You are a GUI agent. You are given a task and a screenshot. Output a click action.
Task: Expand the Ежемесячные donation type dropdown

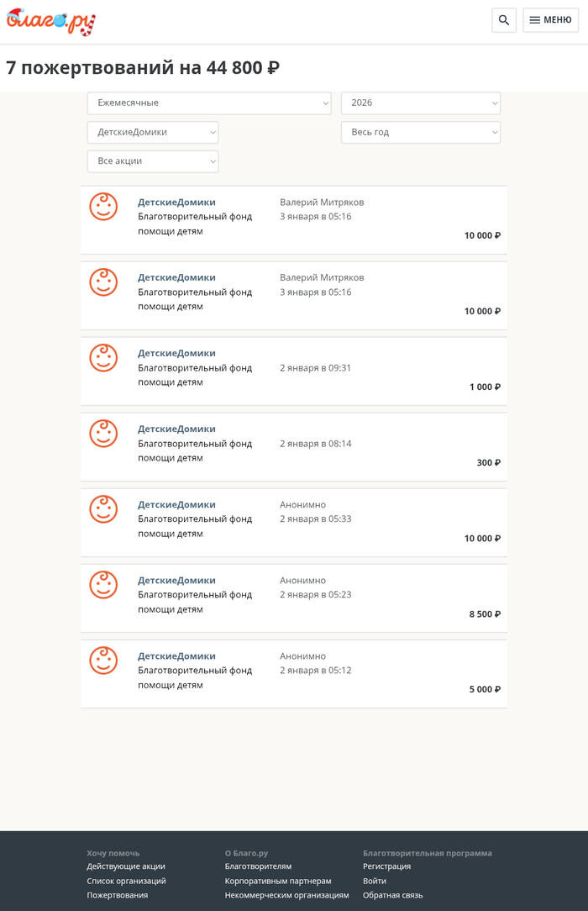209,103
